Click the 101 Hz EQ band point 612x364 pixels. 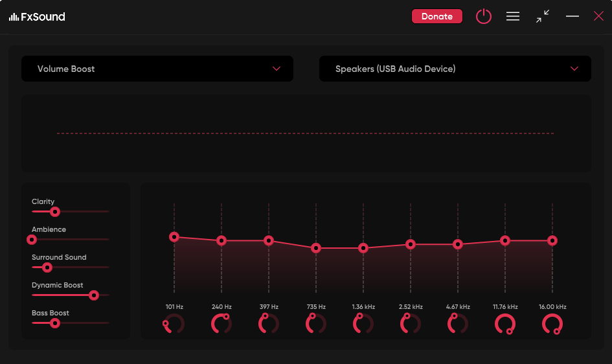(174, 237)
